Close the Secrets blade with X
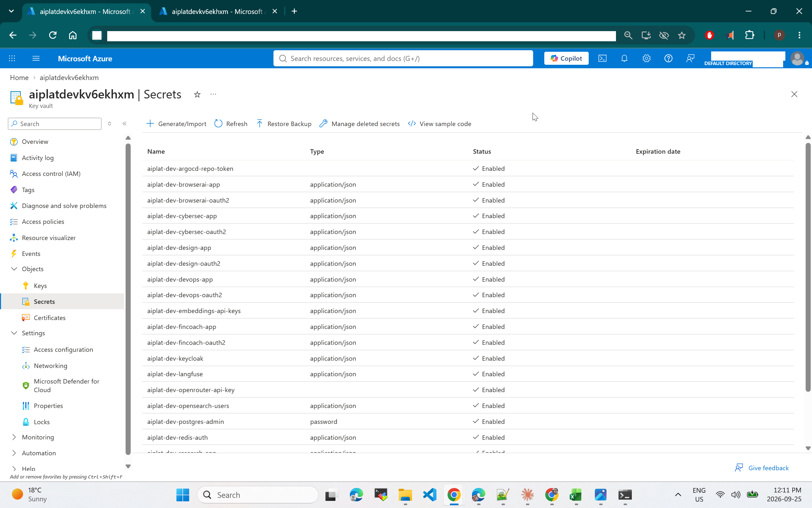Viewport: 812px width, 508px height. 794,94
